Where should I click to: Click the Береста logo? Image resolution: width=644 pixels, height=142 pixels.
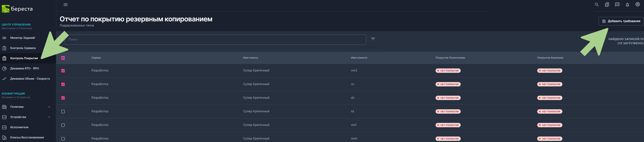[17, 9]
